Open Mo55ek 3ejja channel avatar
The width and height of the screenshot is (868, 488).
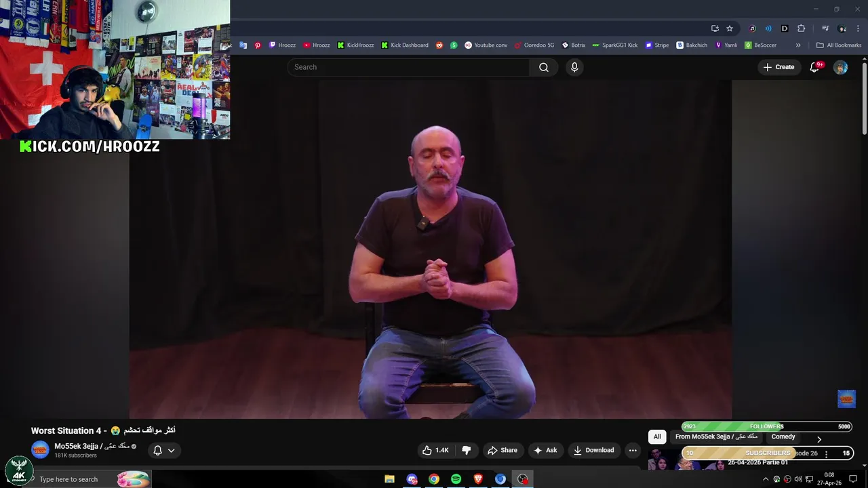click(41, 450)
